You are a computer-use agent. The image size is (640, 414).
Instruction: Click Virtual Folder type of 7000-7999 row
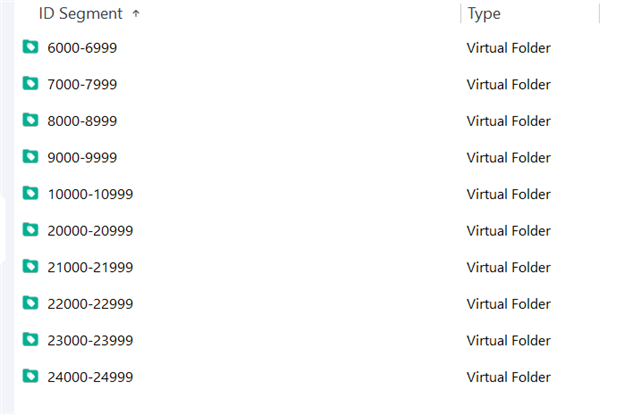pos(508,85)
